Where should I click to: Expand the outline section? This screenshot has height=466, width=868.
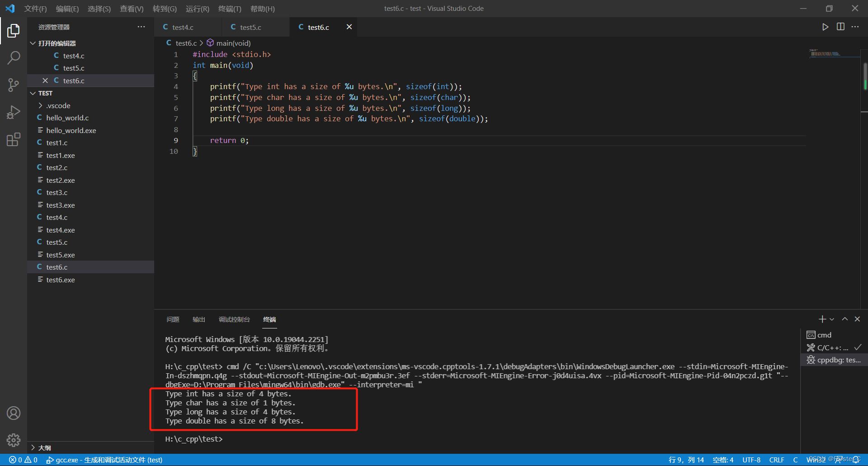coord(33,447)
